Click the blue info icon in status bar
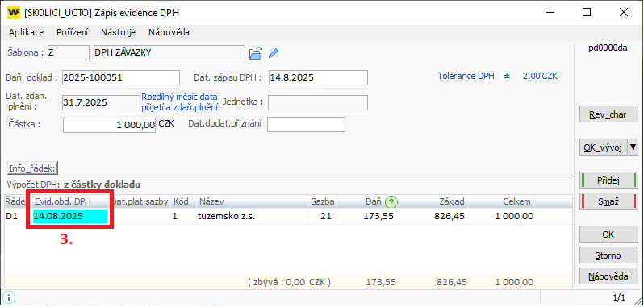This screenshot has width=644, height=307. (9, 297)
